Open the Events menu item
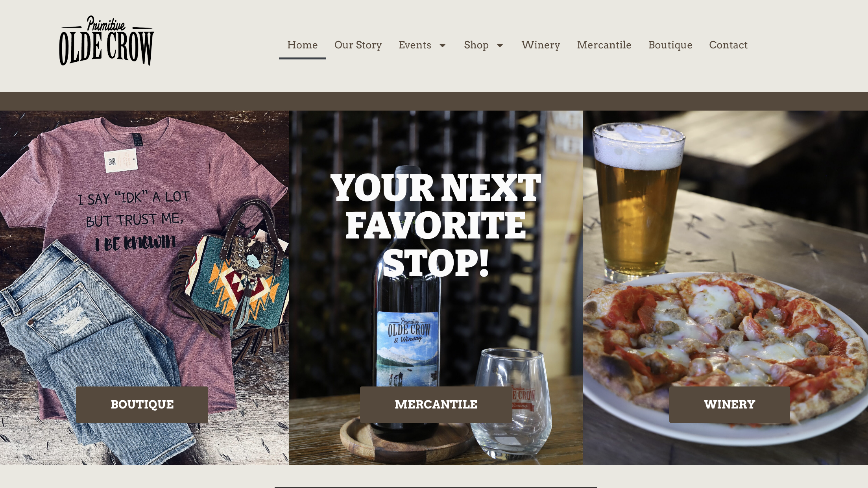The height and width of the screenshot is (488, 868). 415,45
